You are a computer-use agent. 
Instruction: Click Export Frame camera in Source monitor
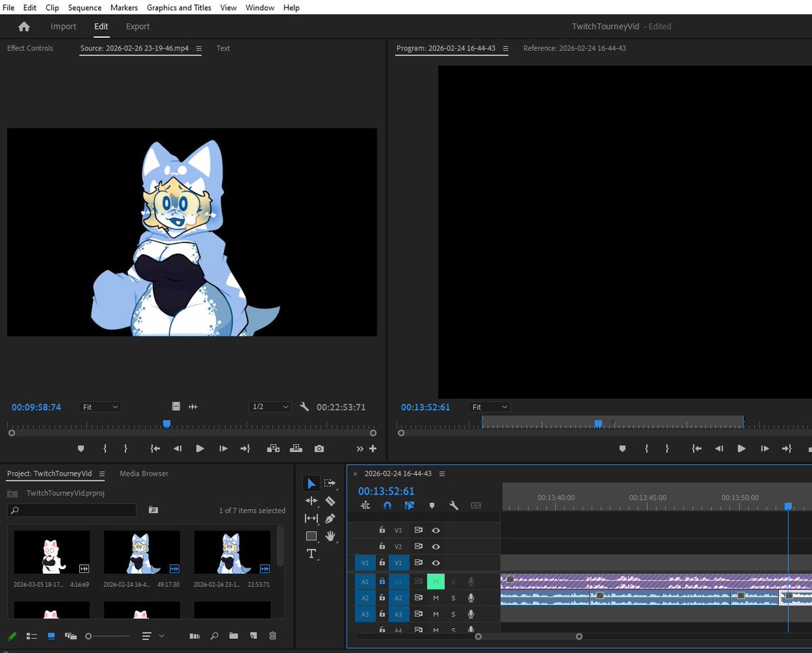[319, 449]
